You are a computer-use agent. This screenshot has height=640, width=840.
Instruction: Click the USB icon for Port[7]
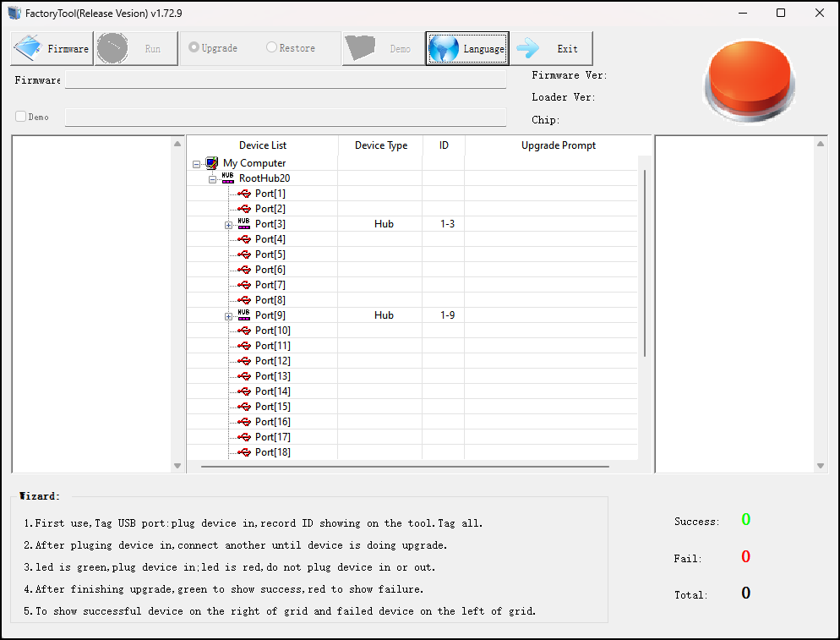(244, 285)
